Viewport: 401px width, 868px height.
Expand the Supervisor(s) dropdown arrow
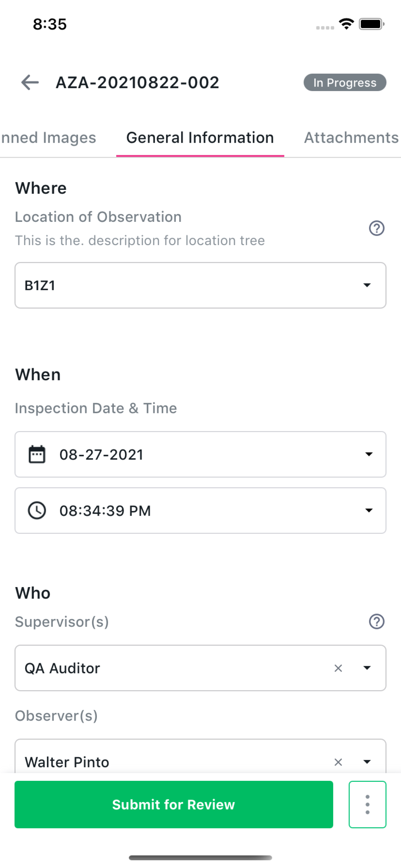[367, 668]
